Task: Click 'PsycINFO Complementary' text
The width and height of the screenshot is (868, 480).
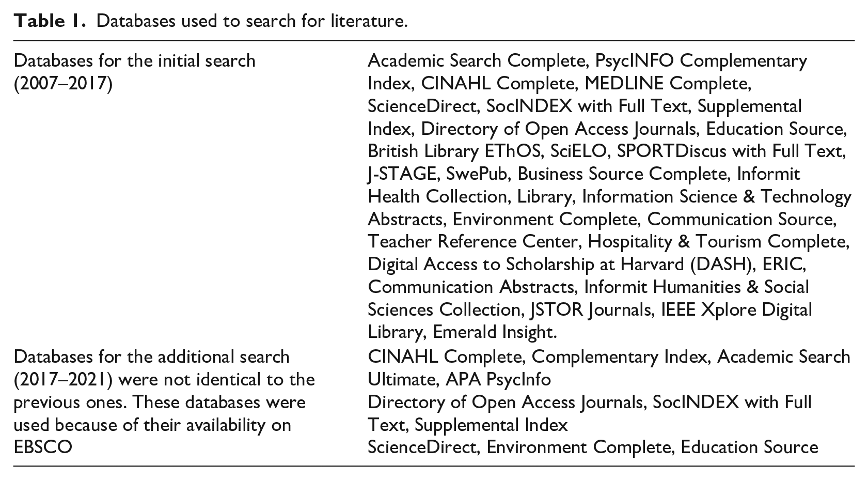Action: [x=701, y=60]
